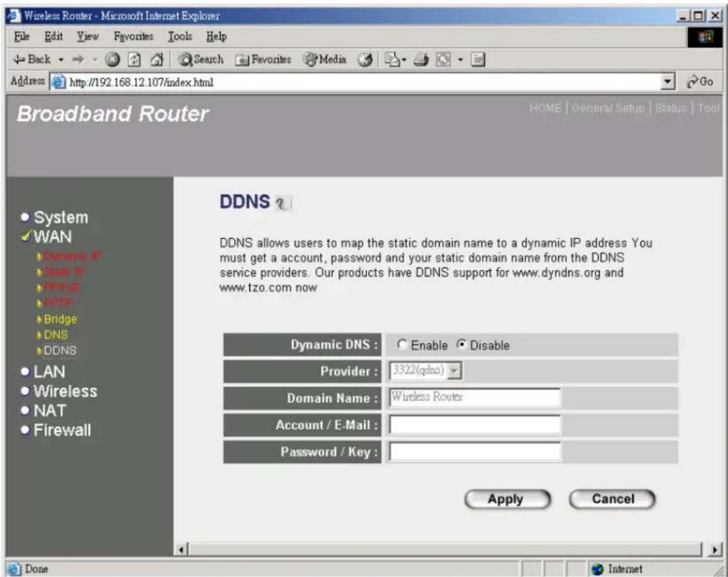Click the page icon in the address bar
Screen dimensions: 728x577
tap(58, 82)
